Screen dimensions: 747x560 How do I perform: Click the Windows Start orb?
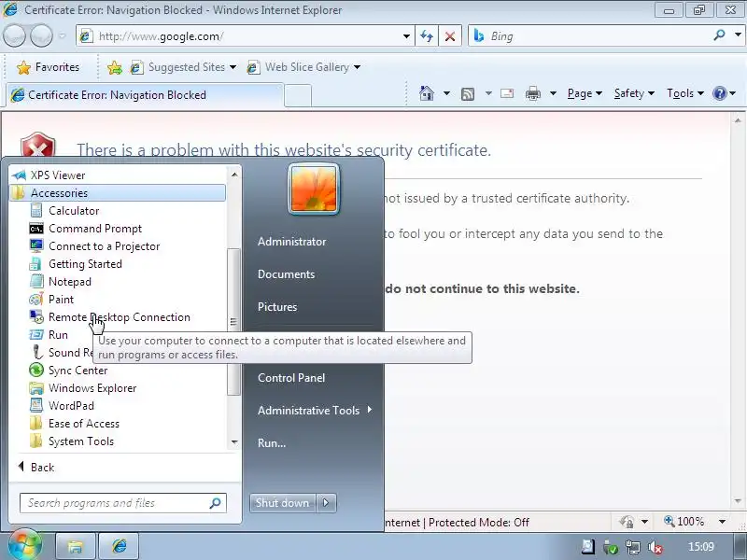click(25, 544)
